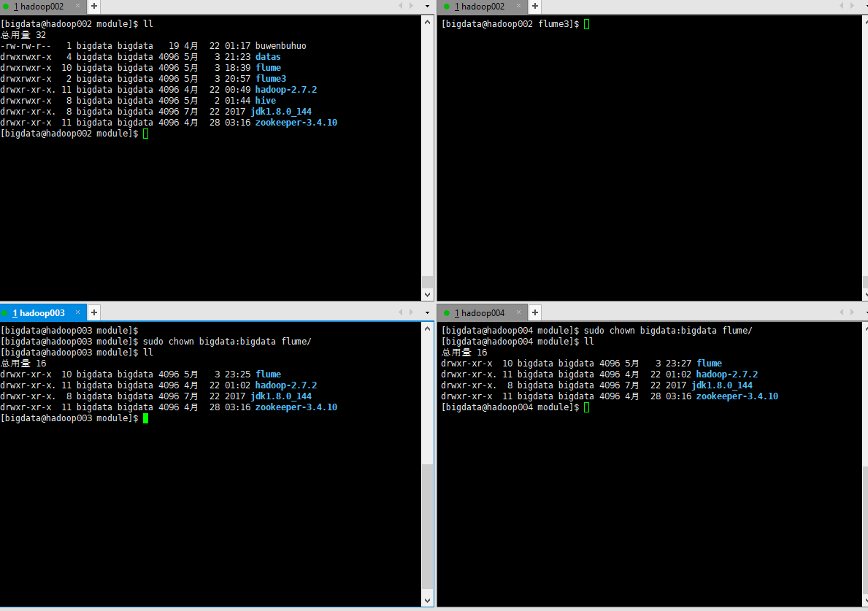Click '总用量 32' line in top-left terminal
The width and height of the screenshot is (868, 611).
click(x=23, y=35)
